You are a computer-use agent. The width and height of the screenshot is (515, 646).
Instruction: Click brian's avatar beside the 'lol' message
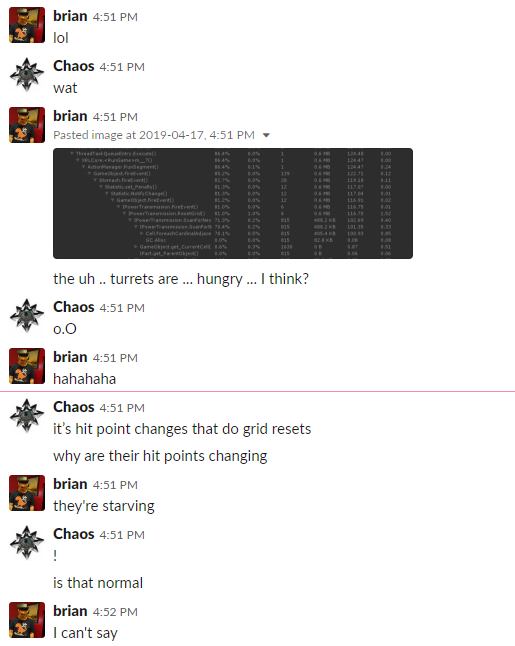point(27,25)
